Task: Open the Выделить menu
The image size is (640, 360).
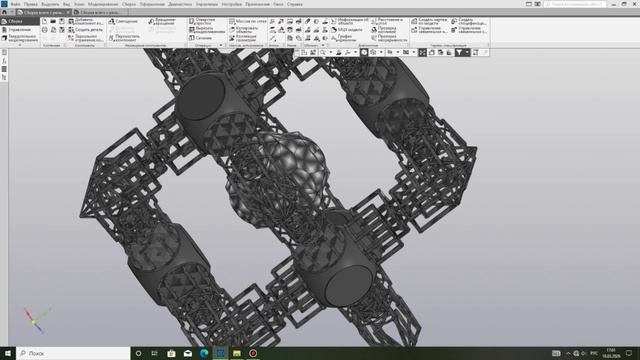Action: [x=50, y=4]
